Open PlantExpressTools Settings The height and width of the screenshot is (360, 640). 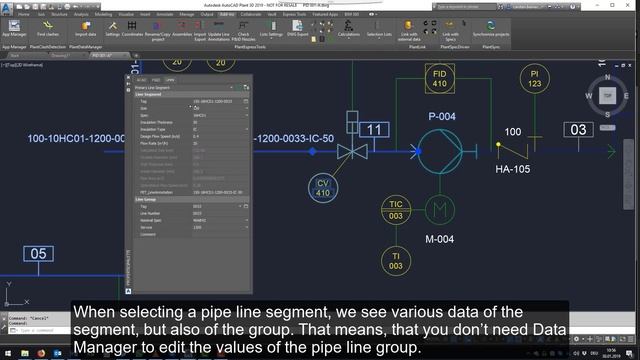tap(112, 29)
